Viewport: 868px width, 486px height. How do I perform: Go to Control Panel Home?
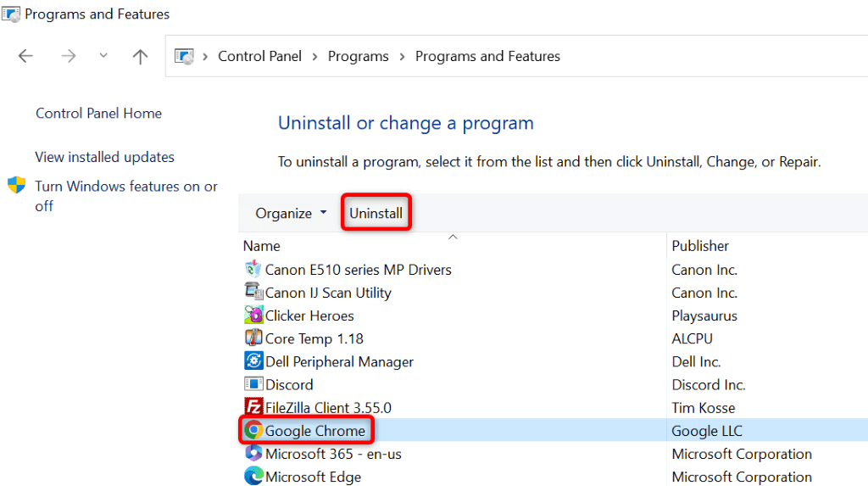pos(98,114)
